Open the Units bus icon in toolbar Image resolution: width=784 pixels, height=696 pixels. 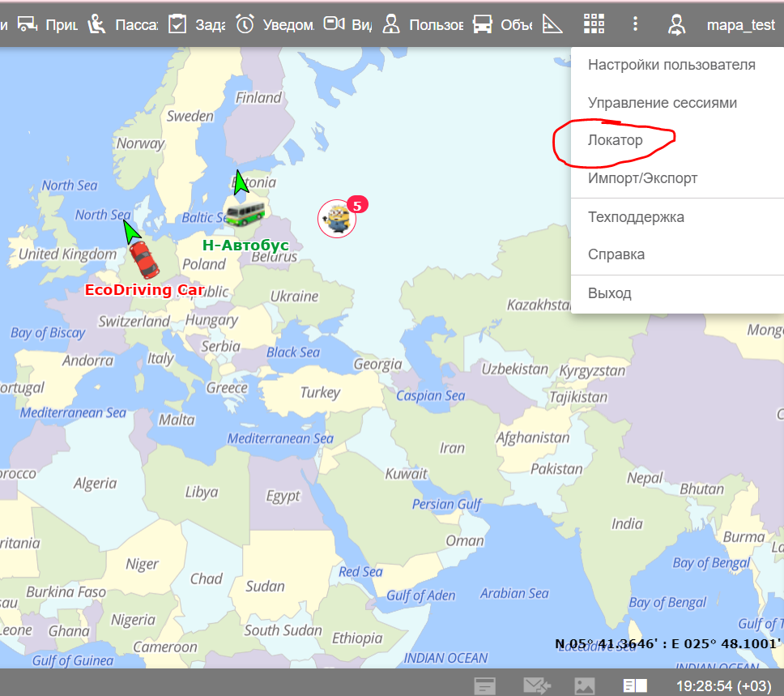point(483,24)
